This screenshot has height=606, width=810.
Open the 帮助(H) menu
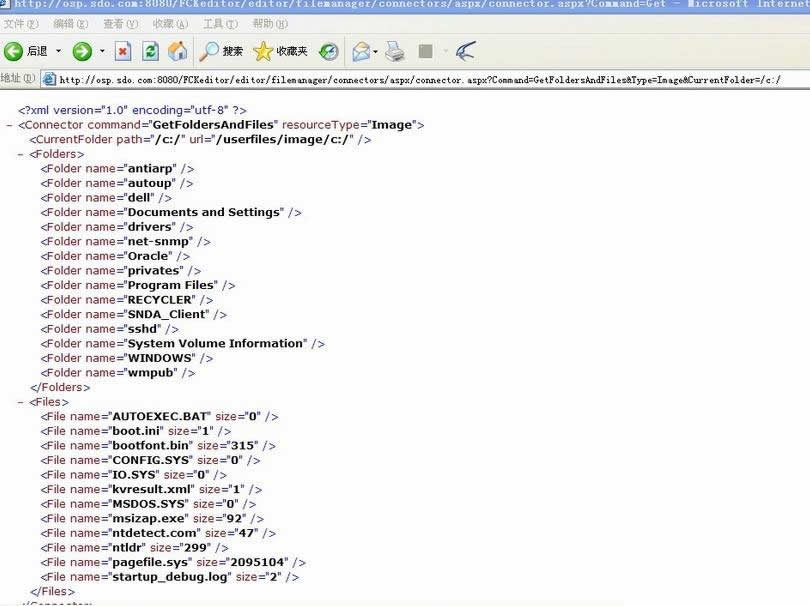(270, 23)
